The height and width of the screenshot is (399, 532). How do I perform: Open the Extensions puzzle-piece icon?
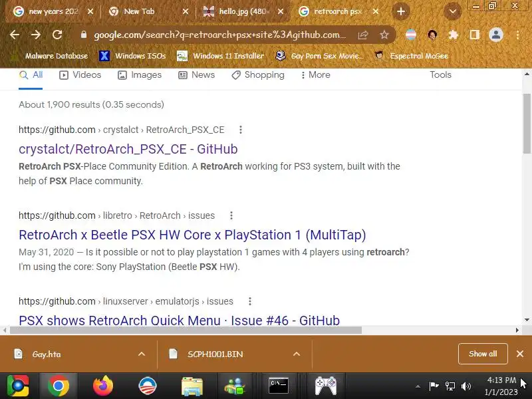click(x=454, y=35)
